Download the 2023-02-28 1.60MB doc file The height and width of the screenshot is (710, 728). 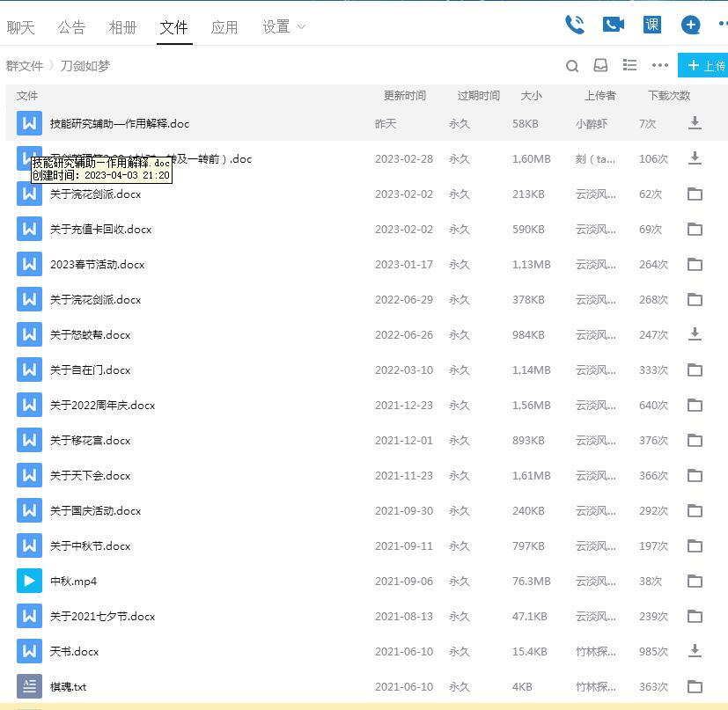[x=695, y=158]
